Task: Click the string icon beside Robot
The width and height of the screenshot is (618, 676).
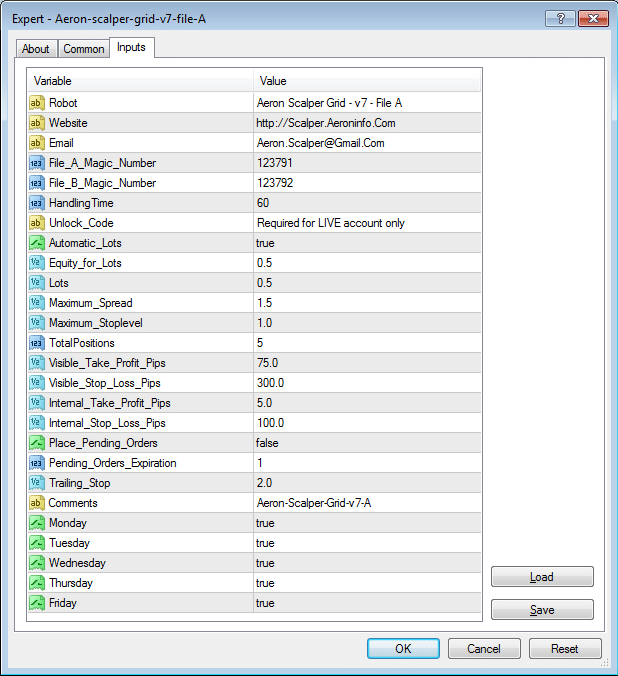Action: 37,103
